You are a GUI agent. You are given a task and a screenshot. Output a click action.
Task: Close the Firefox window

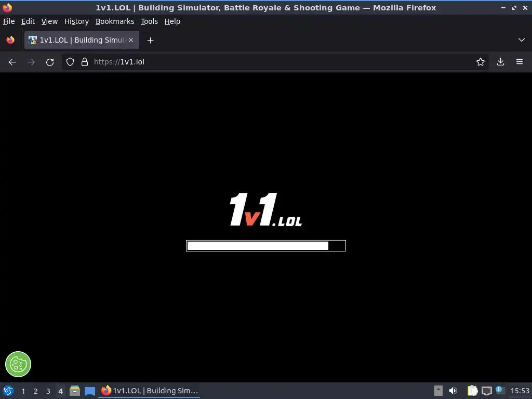pyautogui.click(x=525, y=7)
